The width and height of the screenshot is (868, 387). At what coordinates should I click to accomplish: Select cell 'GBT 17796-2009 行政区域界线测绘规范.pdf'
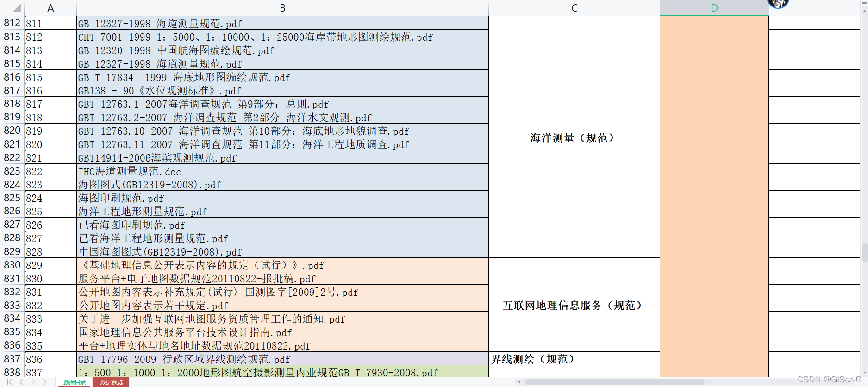(282, 359)
